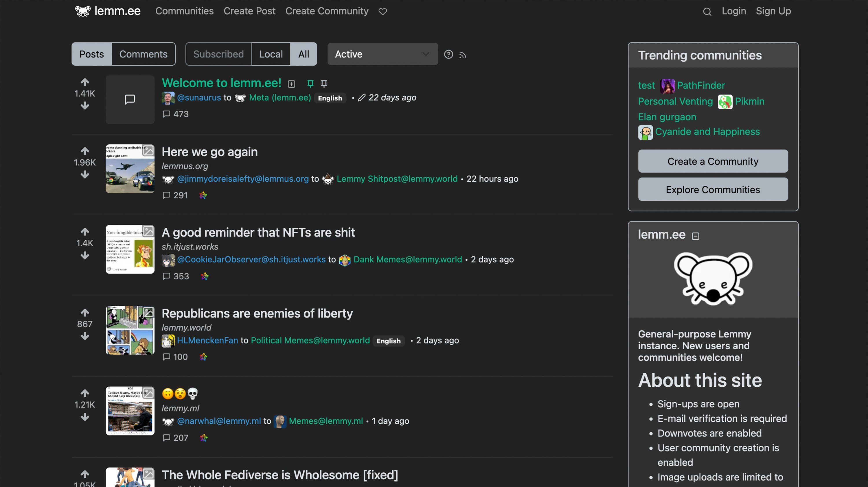Downvote 'A good reminder that NFTs are shit'
The height and width of the screenshot is (487, 868).
point(85,255)
